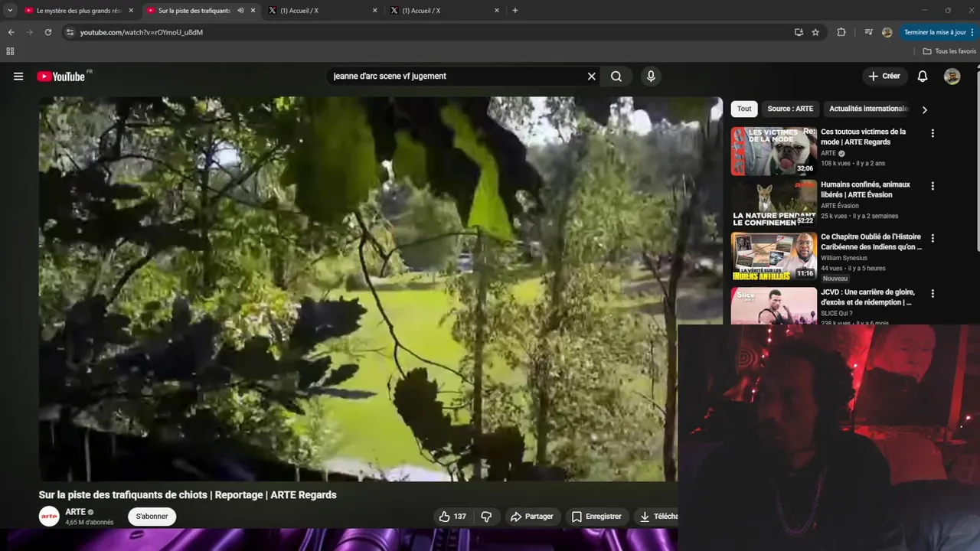The image size is (980, 551).
Task: Click the '4,65 M d'abonnés' text
Action: click(x=90, y=523)
